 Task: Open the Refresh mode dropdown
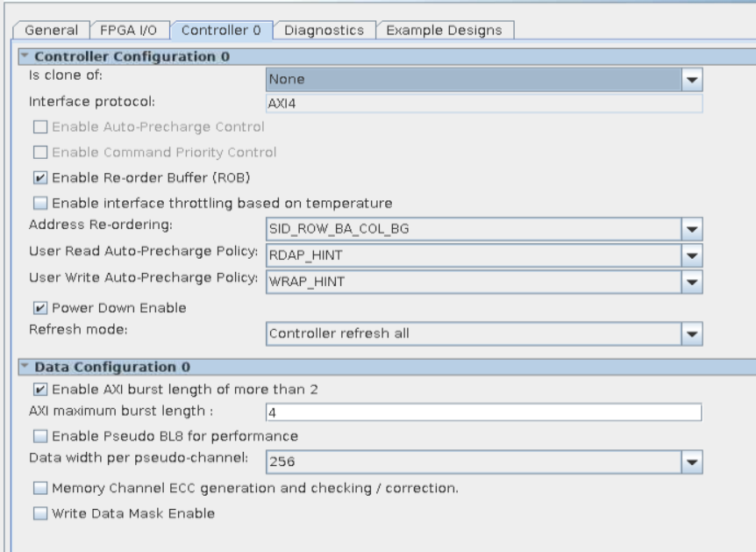coord(693,334)
